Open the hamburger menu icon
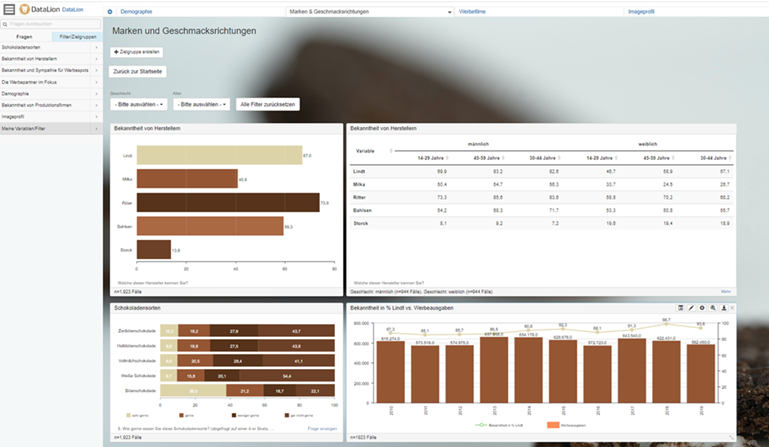 [9, 9]
